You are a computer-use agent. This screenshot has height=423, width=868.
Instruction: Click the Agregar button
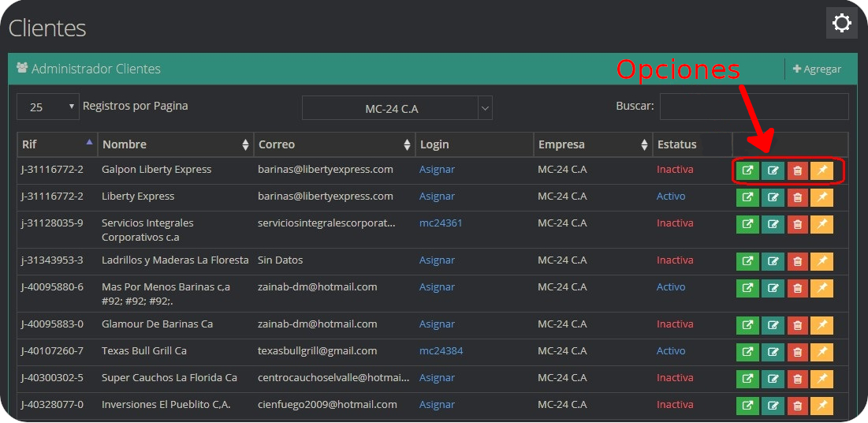click(817, 69)
